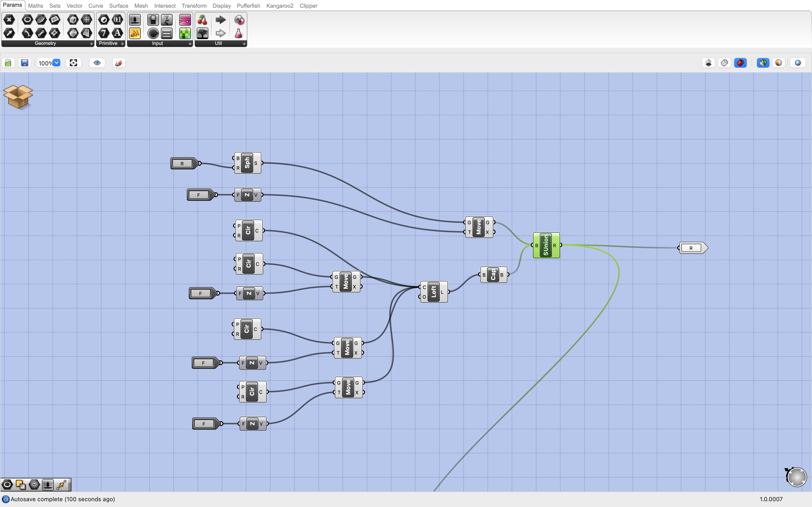The height and width of the screenshot is (507, 812).
Task: Click the cardboard box icon on canvas
Action: [x=18, y=97]
